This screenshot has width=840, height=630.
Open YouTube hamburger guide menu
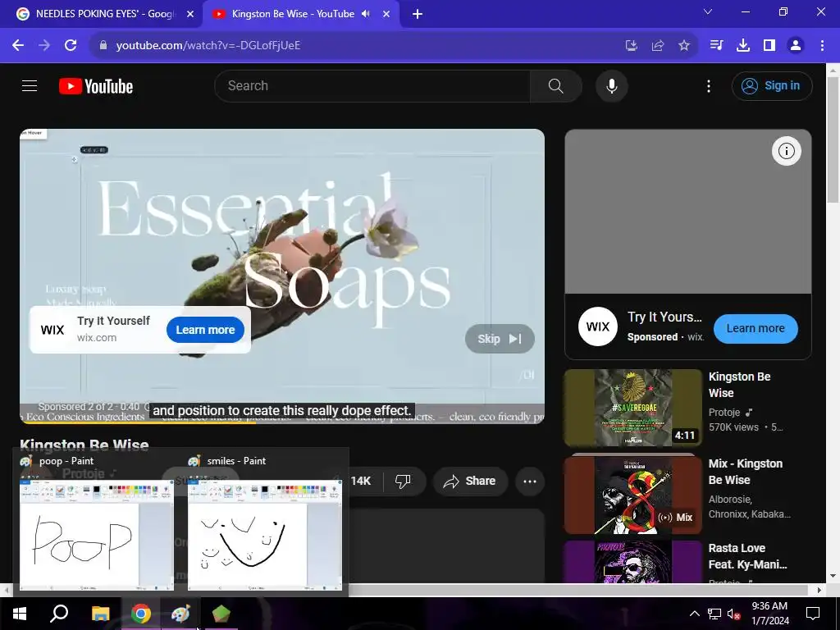pos(30,85)
